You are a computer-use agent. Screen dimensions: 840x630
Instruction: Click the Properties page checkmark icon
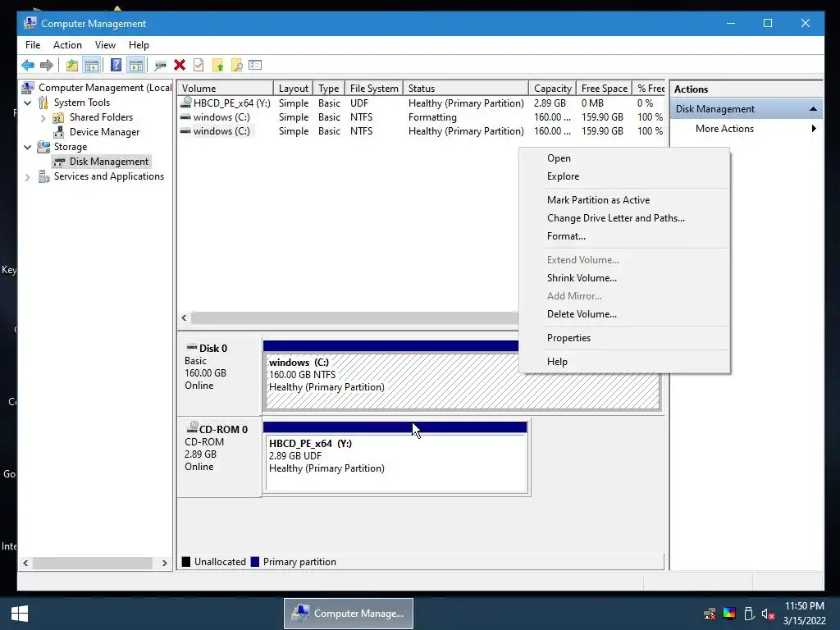pos(199,66)
